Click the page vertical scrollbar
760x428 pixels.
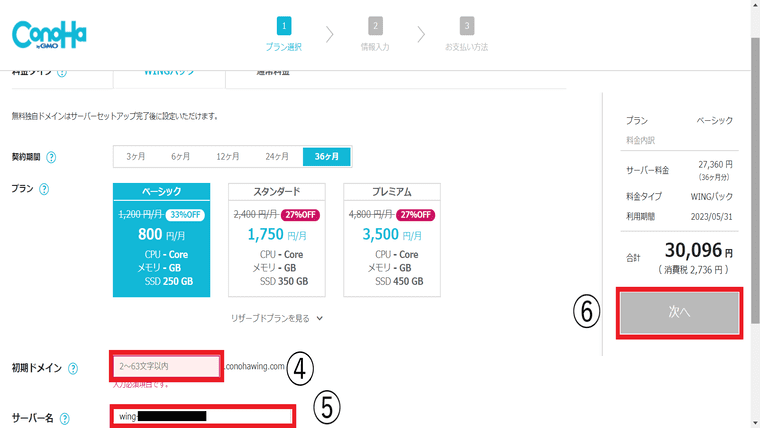755,180
